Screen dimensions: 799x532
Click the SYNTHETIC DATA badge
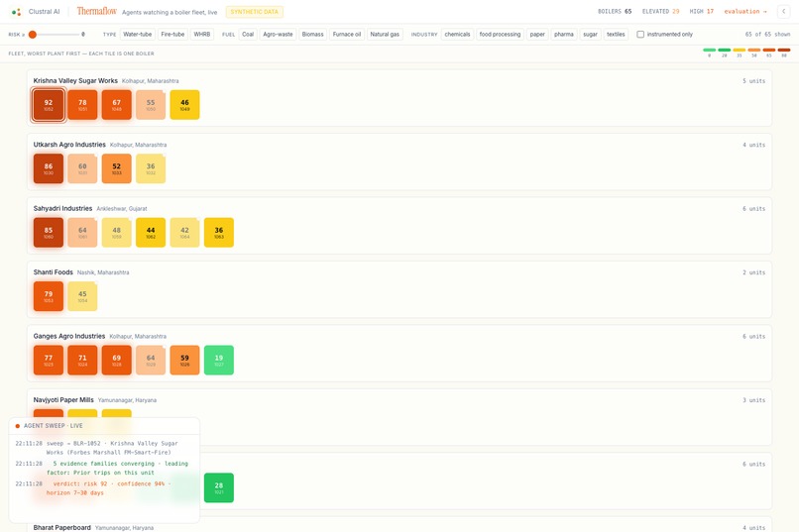tap(255, 12)
